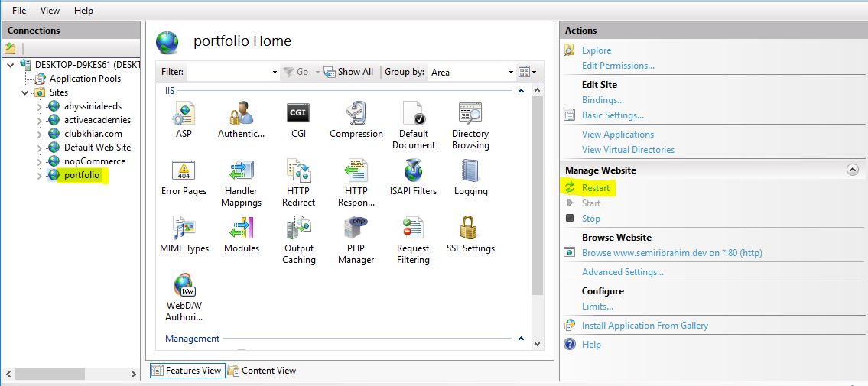Click the Help question mark icon

tap(570, 345)
